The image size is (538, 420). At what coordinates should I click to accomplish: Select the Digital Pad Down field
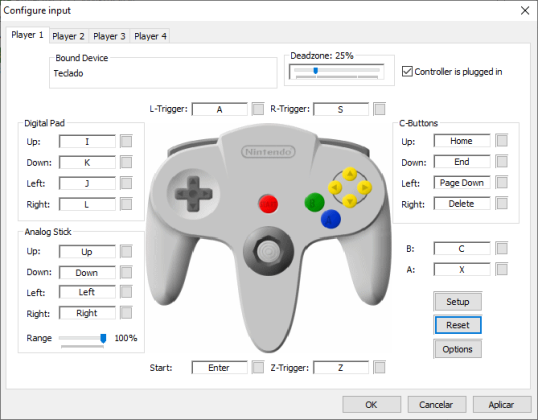point(87,162)
